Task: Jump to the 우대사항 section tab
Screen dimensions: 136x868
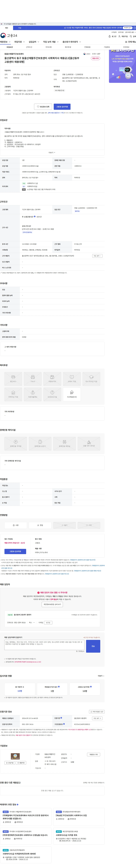Action: (48, 47)
